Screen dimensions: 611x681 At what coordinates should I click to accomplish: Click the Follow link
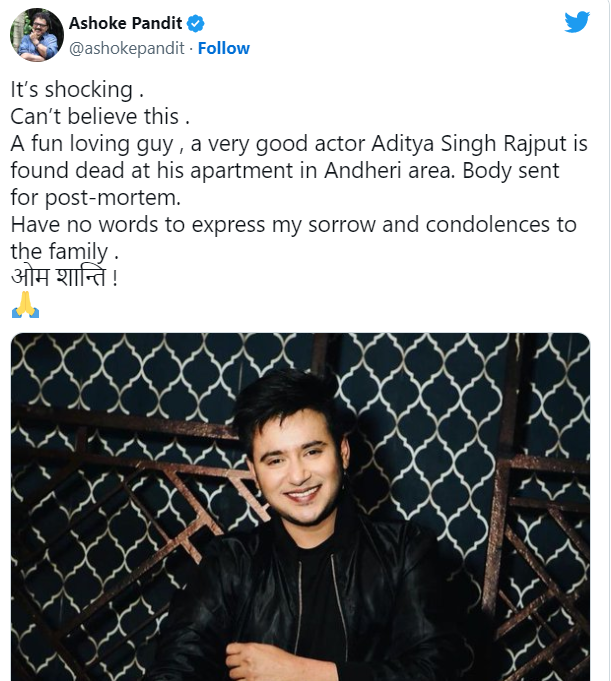[x=223, y=48]
